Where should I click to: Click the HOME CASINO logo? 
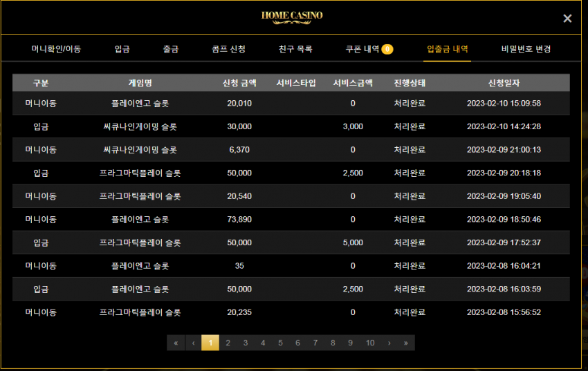click(292, 17)
